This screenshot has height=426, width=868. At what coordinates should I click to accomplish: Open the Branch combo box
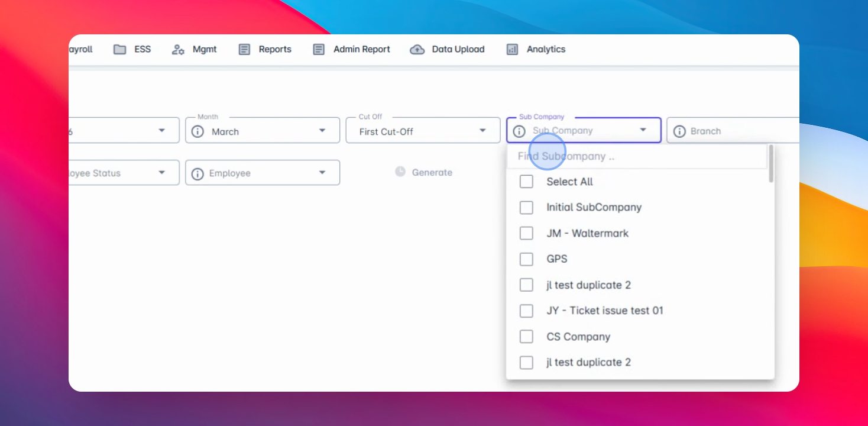click(733, 131)
